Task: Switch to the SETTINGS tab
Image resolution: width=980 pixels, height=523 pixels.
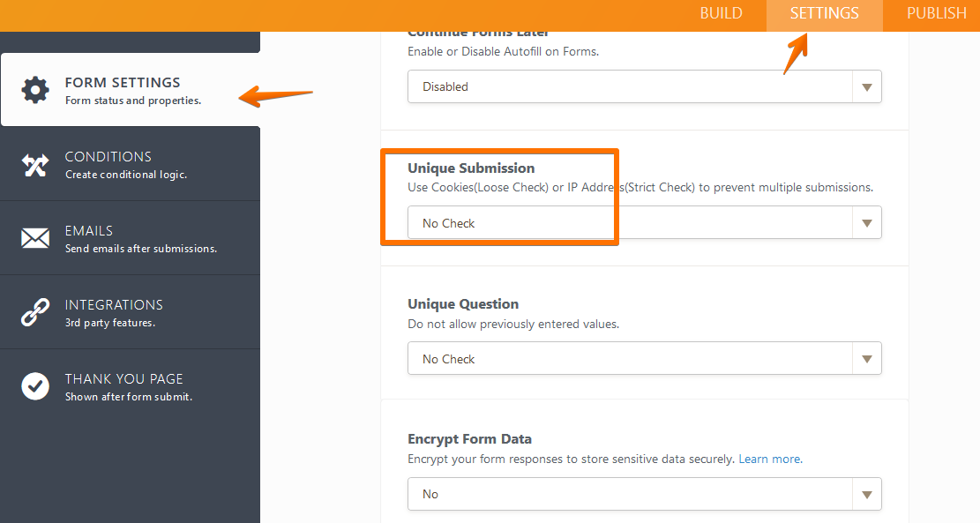Action: click(x=824, y=13)
